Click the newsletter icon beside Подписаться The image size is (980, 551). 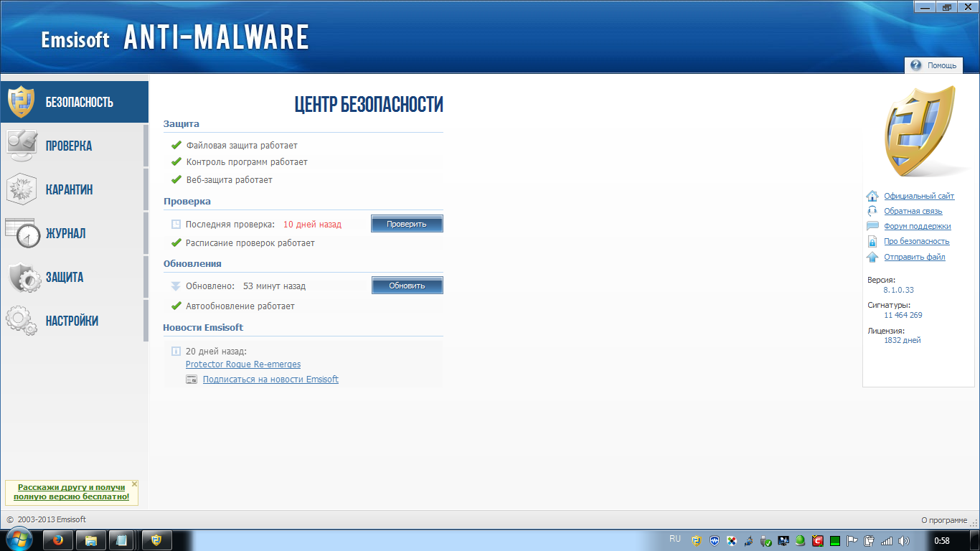click(x=192, y=380)
